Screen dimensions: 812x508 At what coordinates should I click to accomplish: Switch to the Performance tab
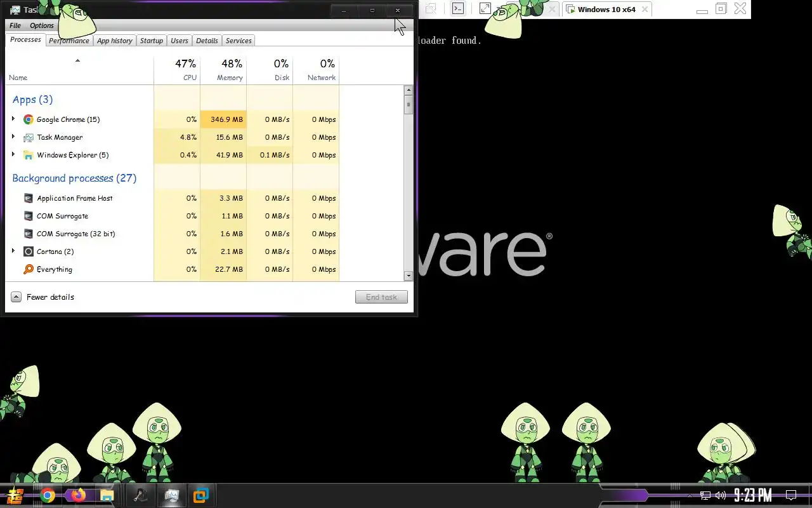click(69, 41)
